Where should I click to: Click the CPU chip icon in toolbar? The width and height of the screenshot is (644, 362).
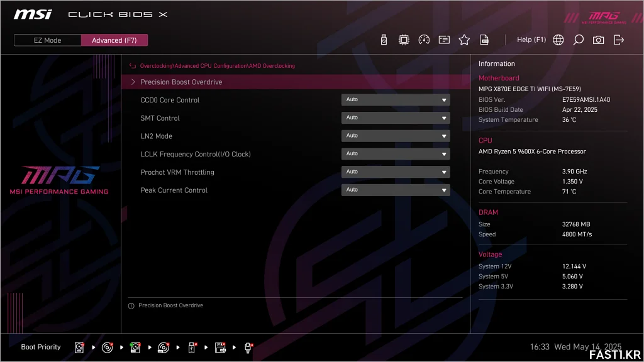(404, 40)
